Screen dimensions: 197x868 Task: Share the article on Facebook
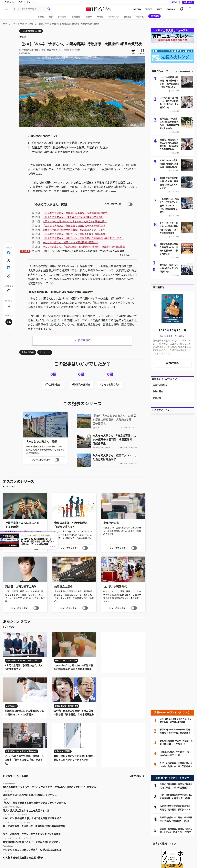(x=9, y=252)
